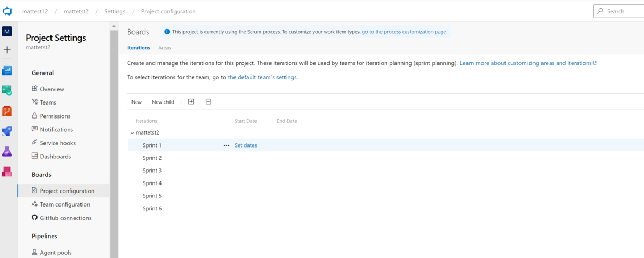Switch to the Areas tab
The image size is (644, 258).
pyautogui.click(x=165, y=48)
